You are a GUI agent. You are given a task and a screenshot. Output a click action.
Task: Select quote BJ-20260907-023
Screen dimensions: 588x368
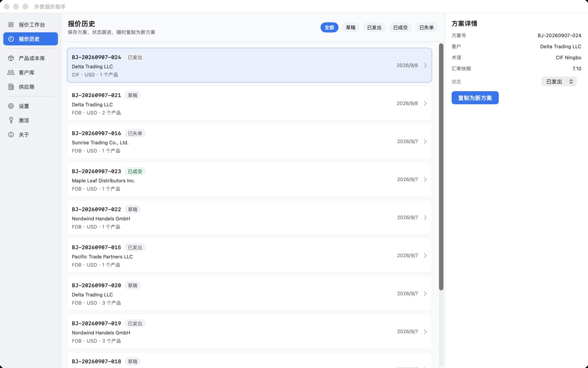click(249, 179)
